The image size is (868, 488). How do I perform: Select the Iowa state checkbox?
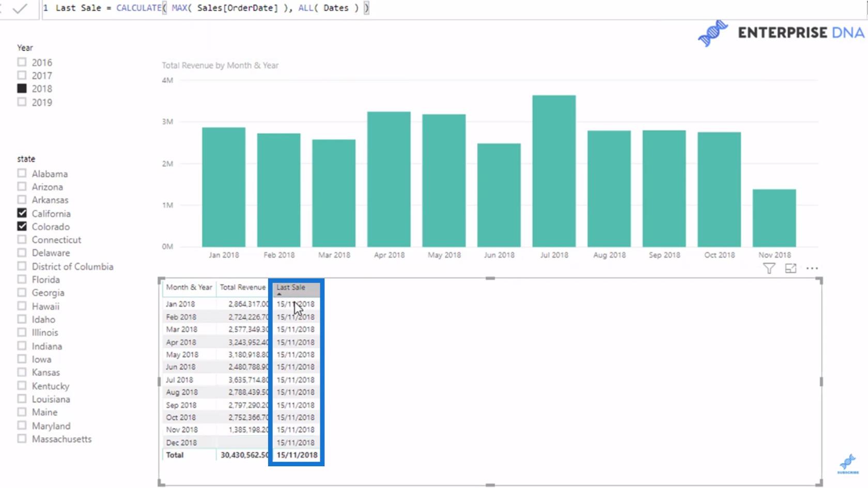(22, 359)
